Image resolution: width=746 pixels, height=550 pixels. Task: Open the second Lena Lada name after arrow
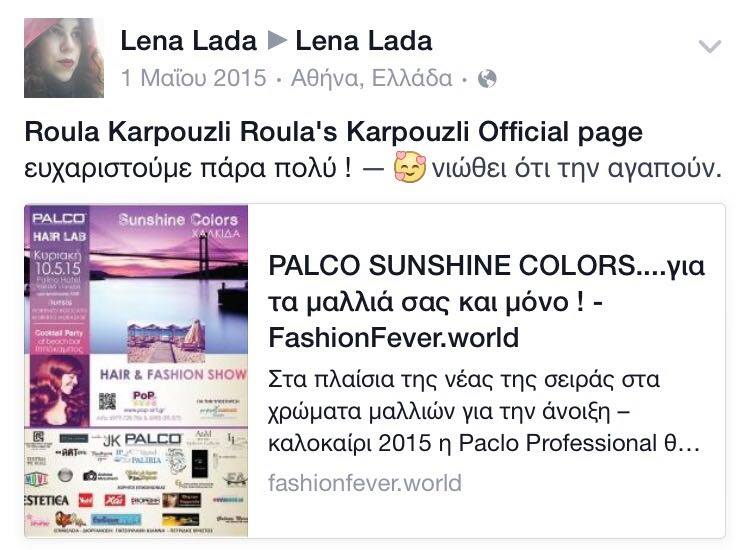tap(364, 41)
